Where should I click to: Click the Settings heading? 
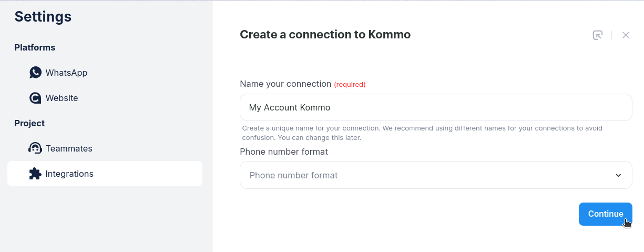pos(43,17)
